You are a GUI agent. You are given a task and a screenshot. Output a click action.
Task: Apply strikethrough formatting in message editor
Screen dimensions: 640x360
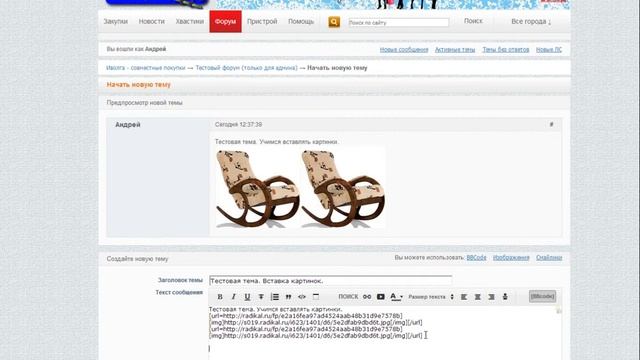(261, 297)
